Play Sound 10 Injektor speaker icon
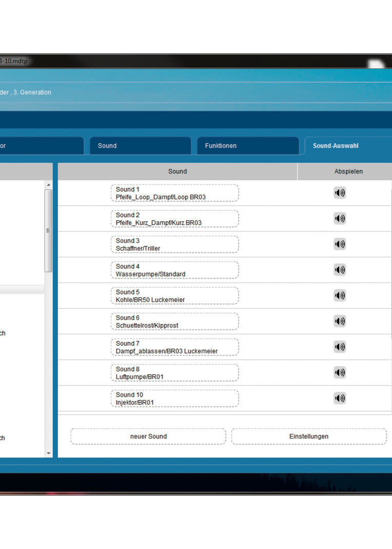This screenshot has width=392, height=549. click(340, 398)
